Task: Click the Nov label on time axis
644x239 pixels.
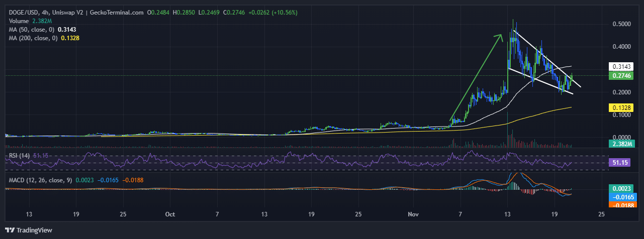Action: pos(413,214)
